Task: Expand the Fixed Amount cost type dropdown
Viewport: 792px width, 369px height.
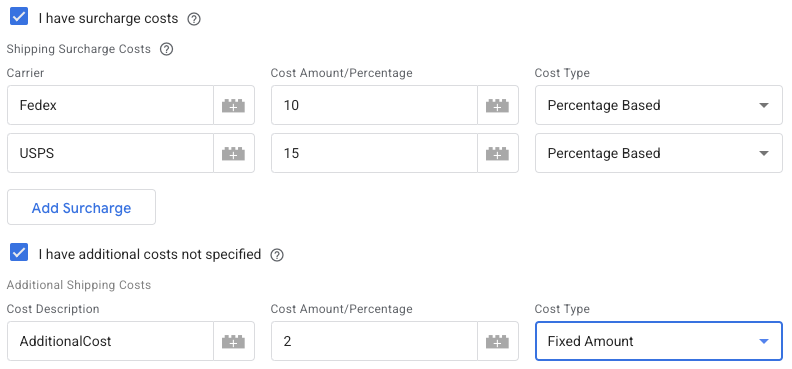Action: point(659,341)
